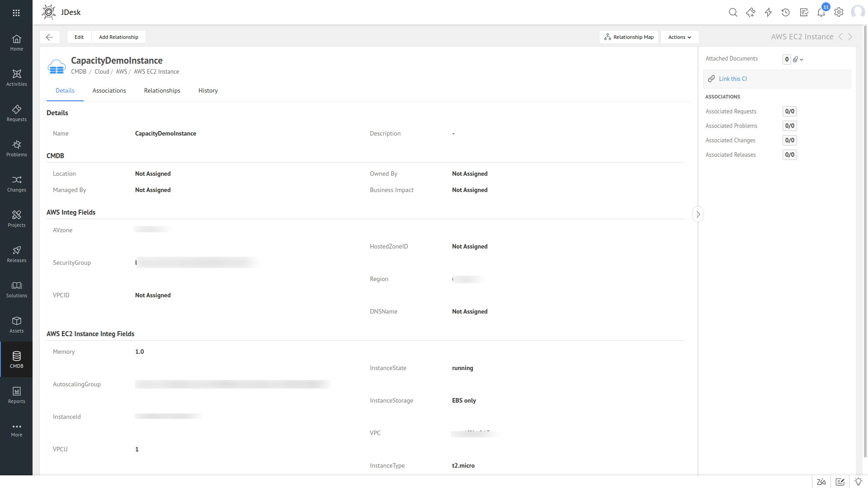Switch to the History tab
The height and width of the screenshot is (488, 868).
(x=208, y=91)
